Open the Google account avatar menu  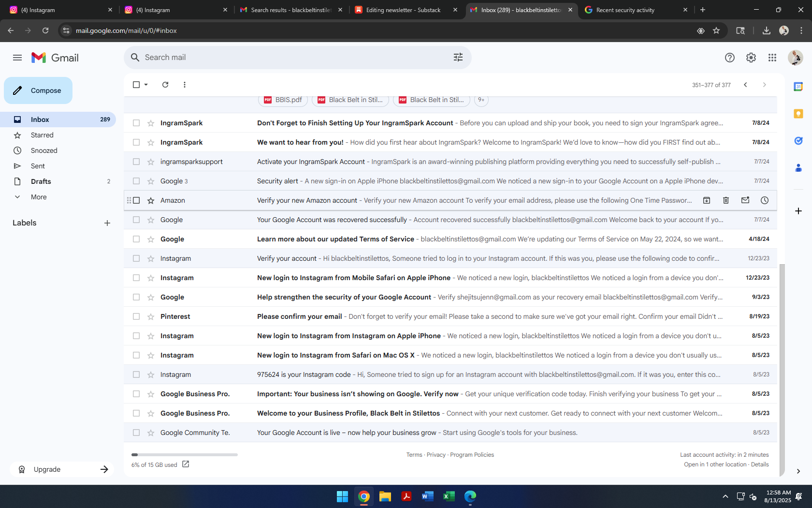pyautogui.click(x=796, y=58)
